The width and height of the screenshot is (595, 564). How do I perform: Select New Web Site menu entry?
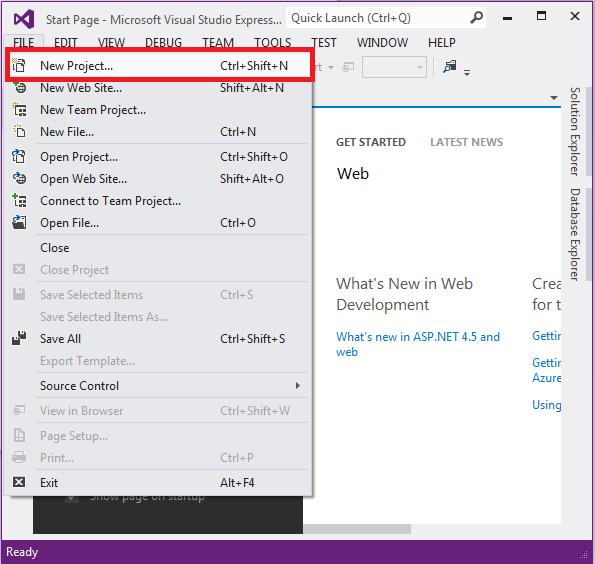click(159, 88)
